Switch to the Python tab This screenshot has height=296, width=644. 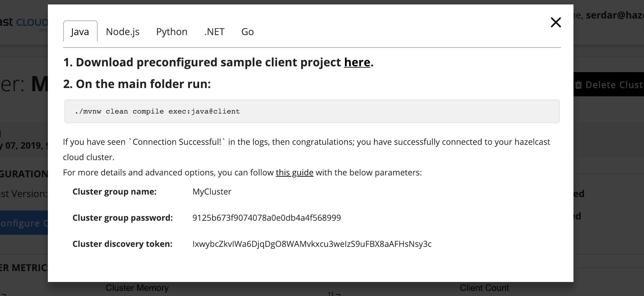tap(172, 32)
